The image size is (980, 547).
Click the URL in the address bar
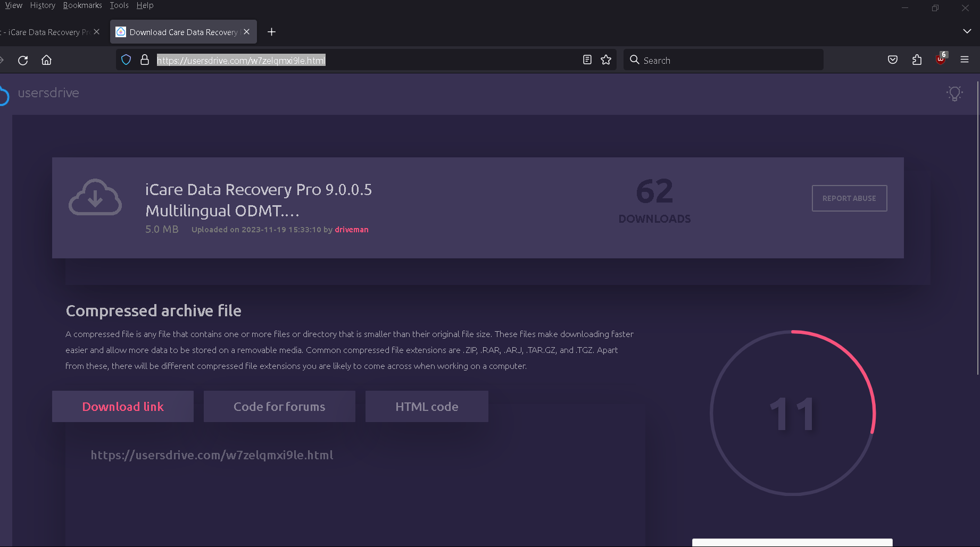tap(241, 61)
